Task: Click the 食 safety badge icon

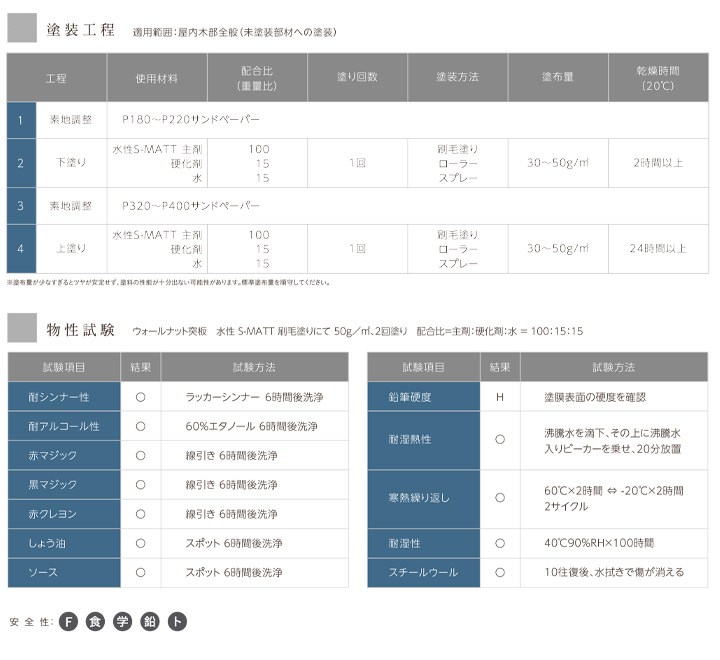Action: 95,621
